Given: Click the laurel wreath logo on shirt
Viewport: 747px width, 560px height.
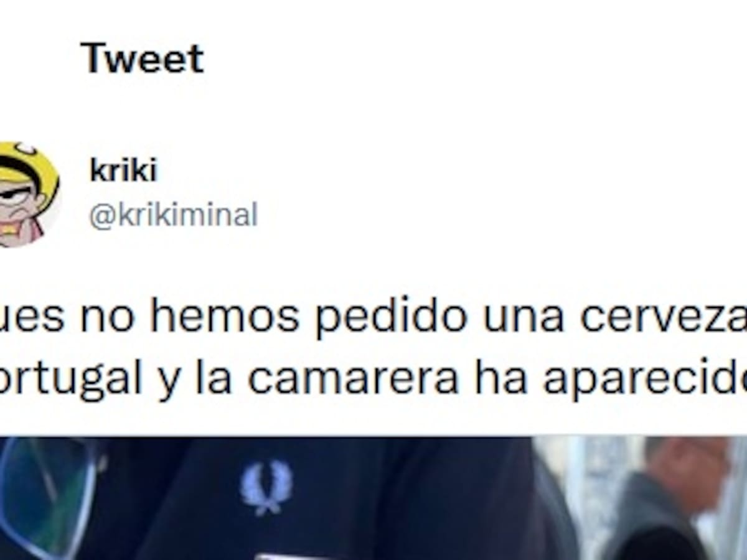Looking at the screenshot, I should pyautogui.click(x=266, y=487).
